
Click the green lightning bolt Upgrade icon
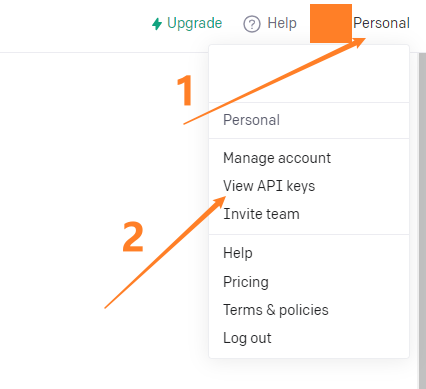click(157, 24)
